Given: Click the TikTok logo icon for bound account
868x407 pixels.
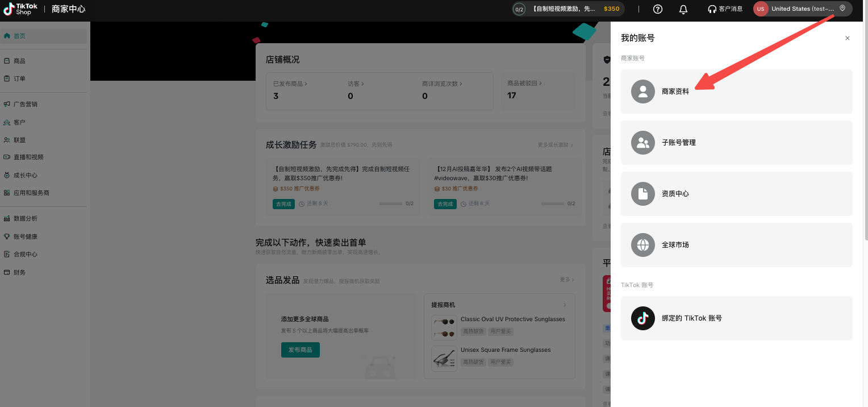Looking at the screenshot, I should click(x=643, y=318).
